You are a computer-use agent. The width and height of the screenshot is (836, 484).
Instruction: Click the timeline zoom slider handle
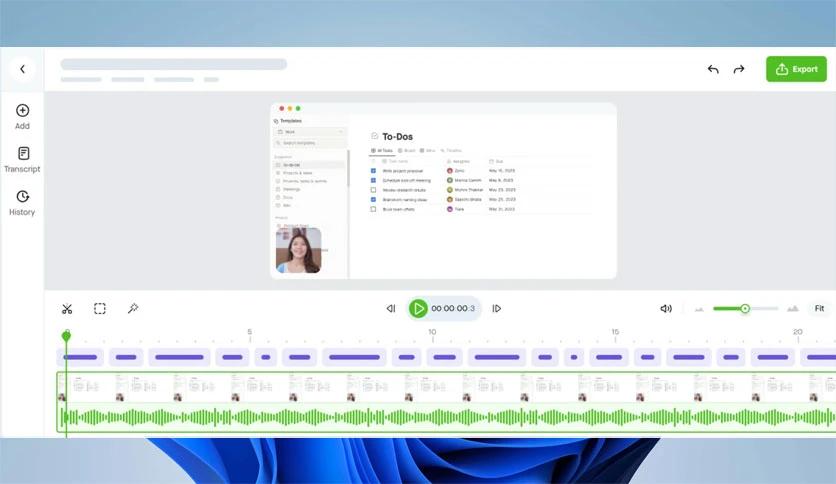click(x=745, y=309)
